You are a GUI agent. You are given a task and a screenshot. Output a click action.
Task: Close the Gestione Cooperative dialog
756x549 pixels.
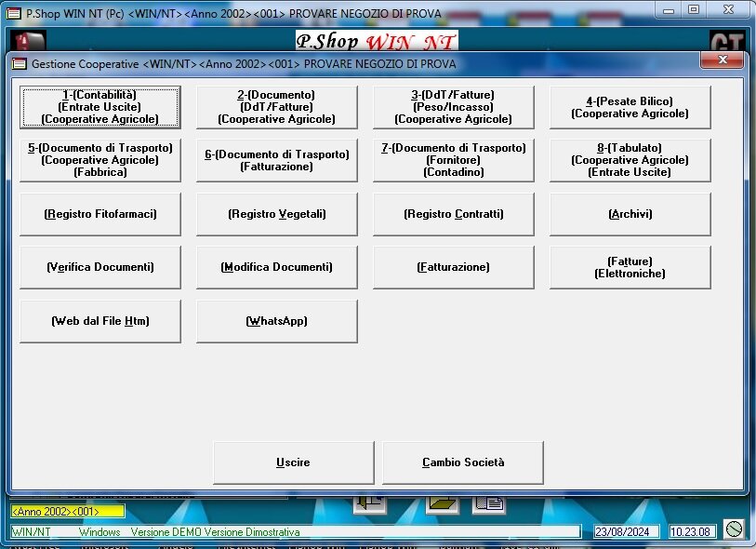(723, 61)
